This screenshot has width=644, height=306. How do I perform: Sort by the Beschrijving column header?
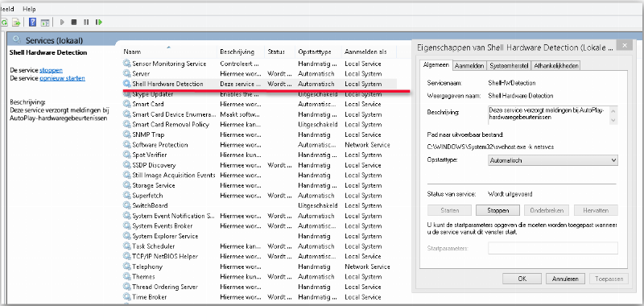[x=241, y=52]
